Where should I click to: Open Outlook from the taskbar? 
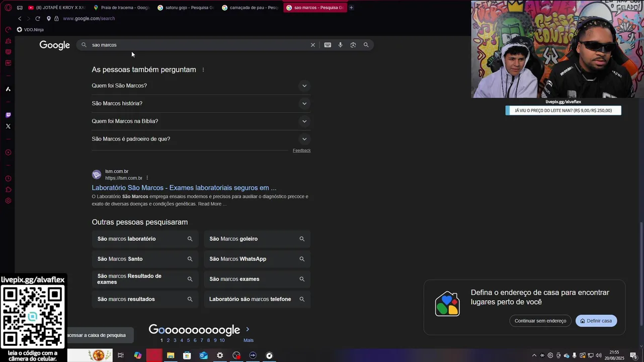(203, 355)
